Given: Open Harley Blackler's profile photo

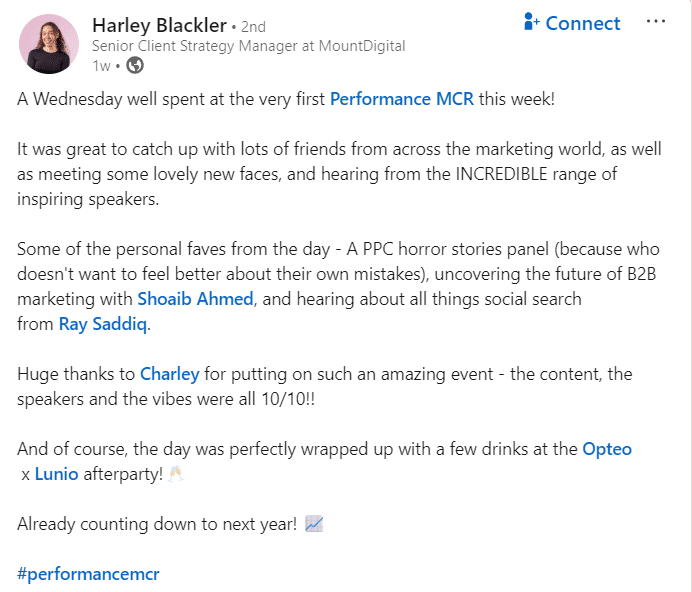Looking at the screenshot, I should [48, 44].
